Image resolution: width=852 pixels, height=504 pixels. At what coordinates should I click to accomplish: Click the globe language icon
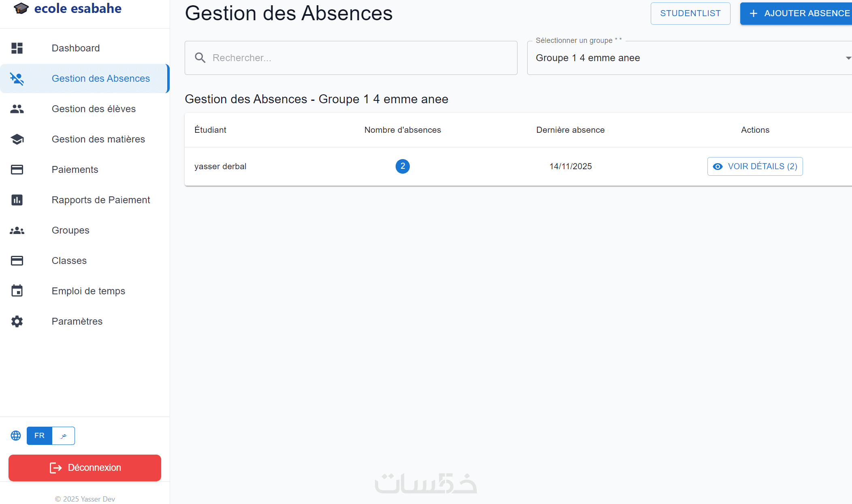coord(16,436)
